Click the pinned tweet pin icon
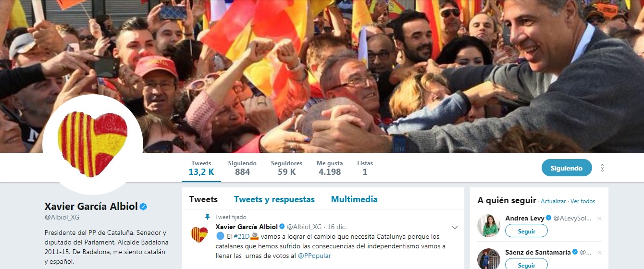 pos(208,217)
